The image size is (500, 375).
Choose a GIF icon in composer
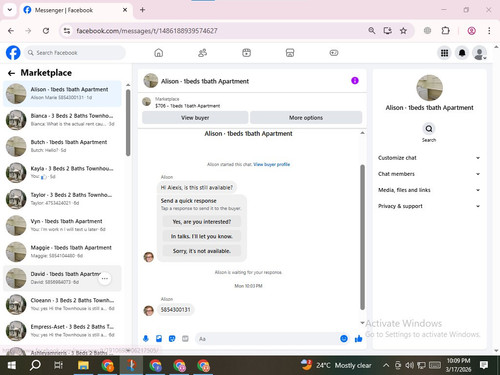pos(185,339)
